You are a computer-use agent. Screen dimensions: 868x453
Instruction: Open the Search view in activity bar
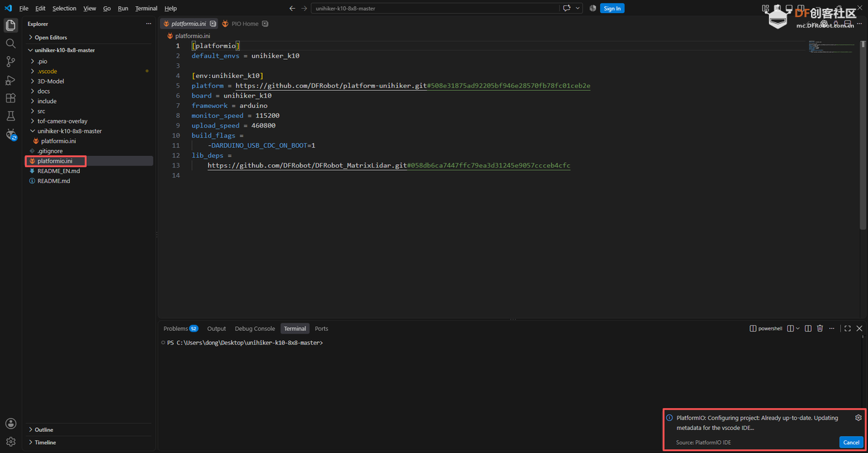(x=11, y=43)
